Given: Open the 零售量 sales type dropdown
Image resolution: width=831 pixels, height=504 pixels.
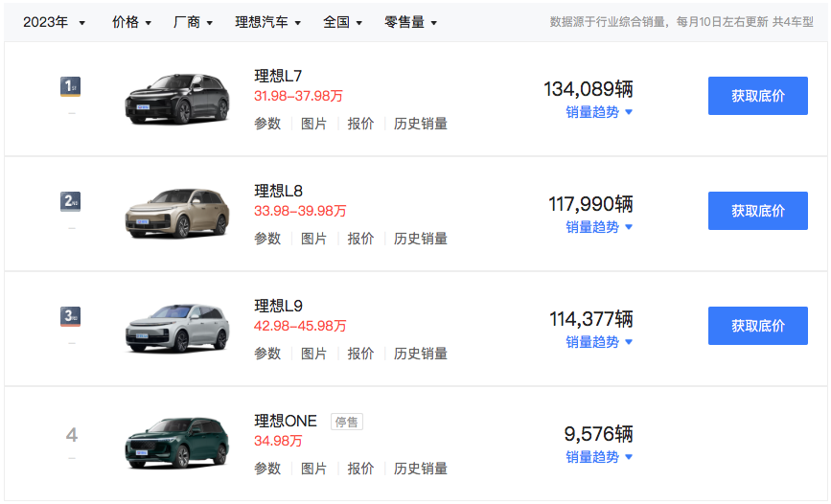Looking at the screenshot, I should pyautogui.click(x=410, y=22).
